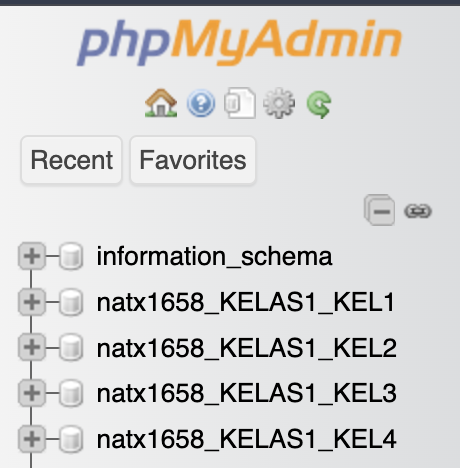Go to the Home house icon
460x468 pixels.
(161, 103)
